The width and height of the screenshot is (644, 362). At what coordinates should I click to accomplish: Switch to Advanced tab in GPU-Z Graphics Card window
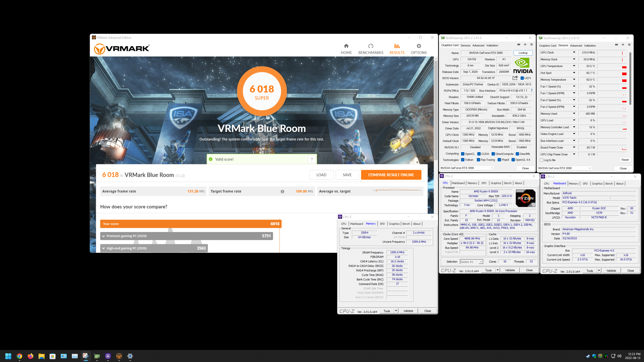pyautogui.click(x=478, y=45)
